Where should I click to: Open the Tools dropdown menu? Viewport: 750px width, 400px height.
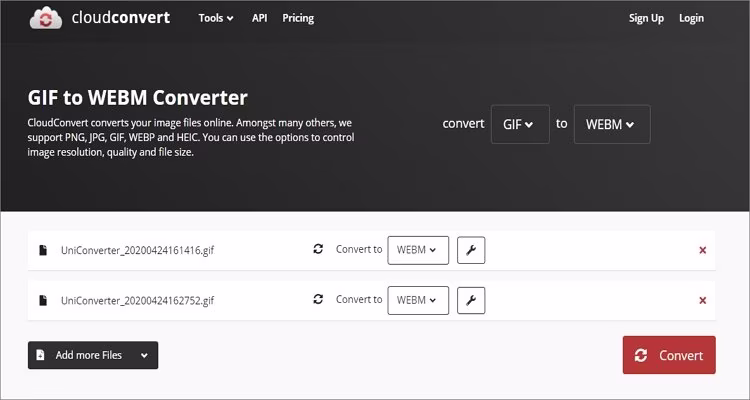(216, 18)
